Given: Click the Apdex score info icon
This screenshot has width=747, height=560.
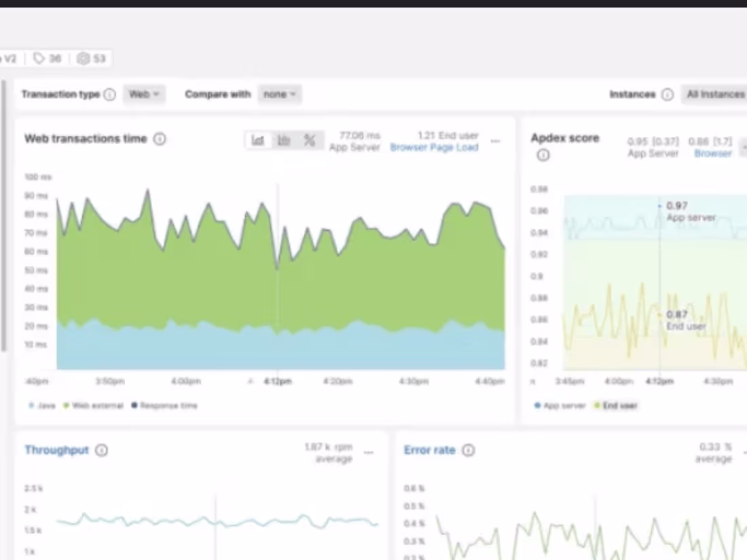Looking at the screenshot, I should [543, 155].
